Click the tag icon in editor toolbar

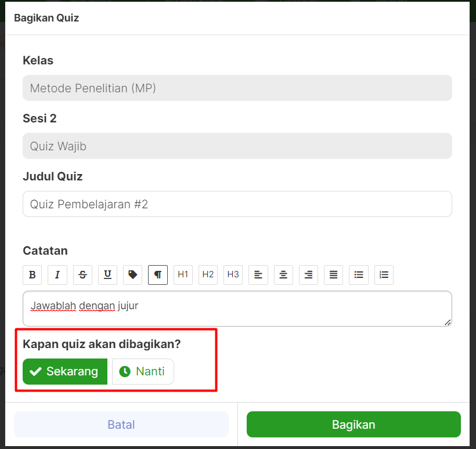(x=133, y=275)
